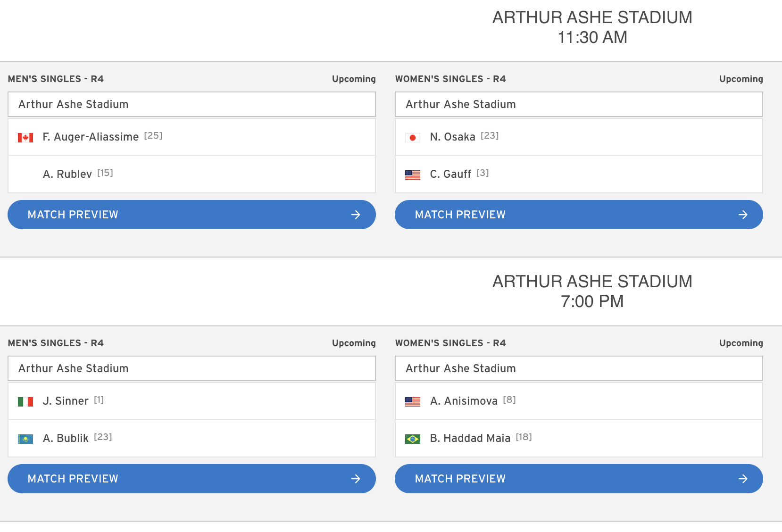Viewport: 782px width, 532px height.
Task: Click arrow icon on Anisimova-Haddad Maia match preview
Action: pyautogui.click(x=743, y=479)
